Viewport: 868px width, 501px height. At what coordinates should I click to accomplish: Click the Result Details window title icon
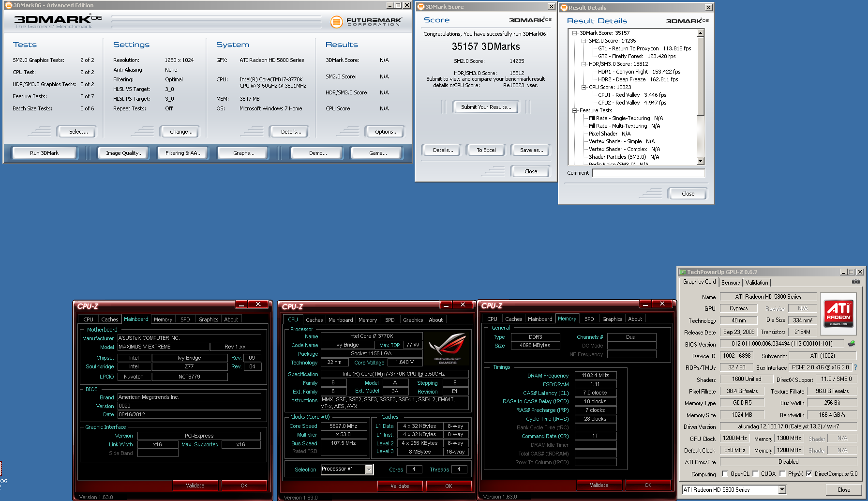(x=564, y=8)
